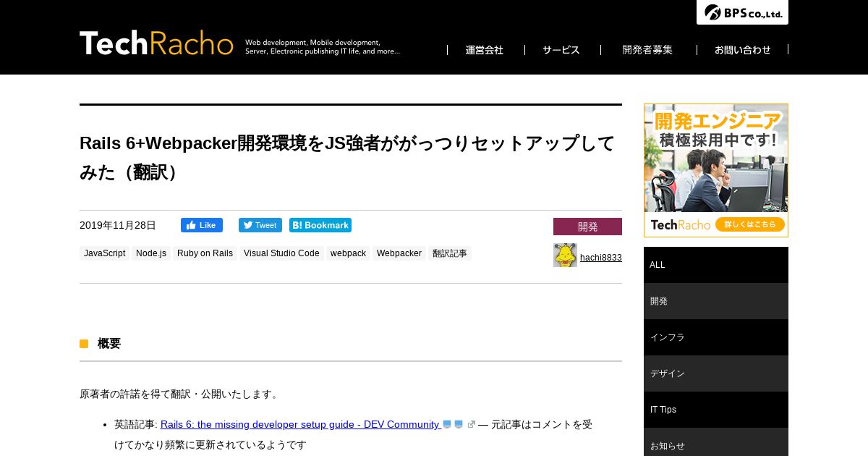Select the 翻訳記事 tag
The image size is (868, 456).
[450, 253]
